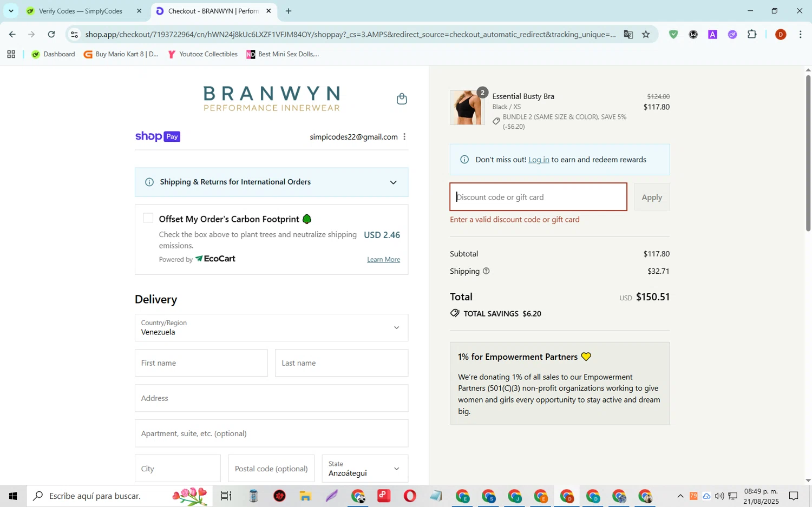812x507 pixels.
Task: Open the Buy Mario Kart 8 bookmark
Action: (x=121, y=54)
